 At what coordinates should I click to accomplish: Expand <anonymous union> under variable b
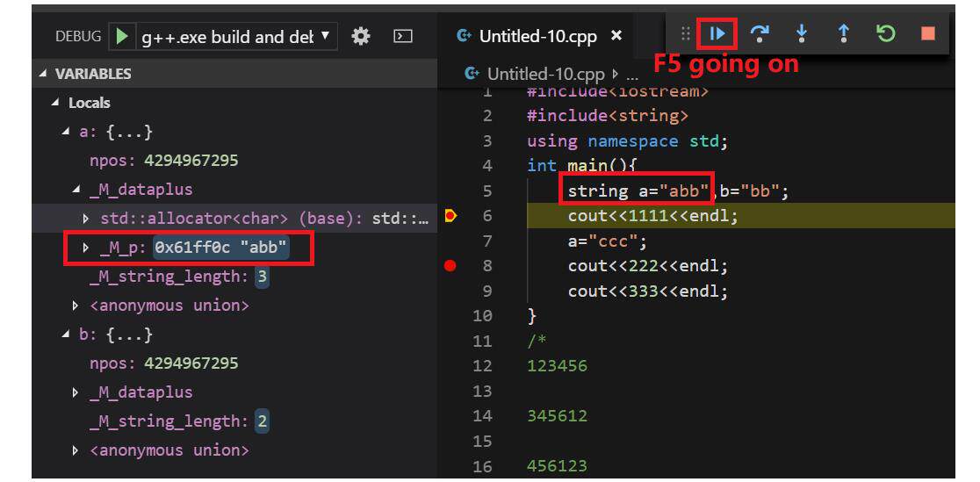click(76, 450)
